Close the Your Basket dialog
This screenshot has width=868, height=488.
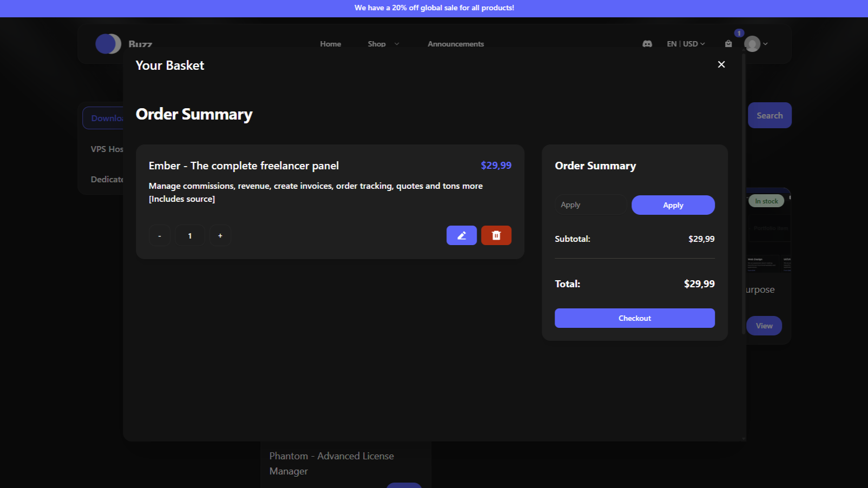click(x=721, y=64)
